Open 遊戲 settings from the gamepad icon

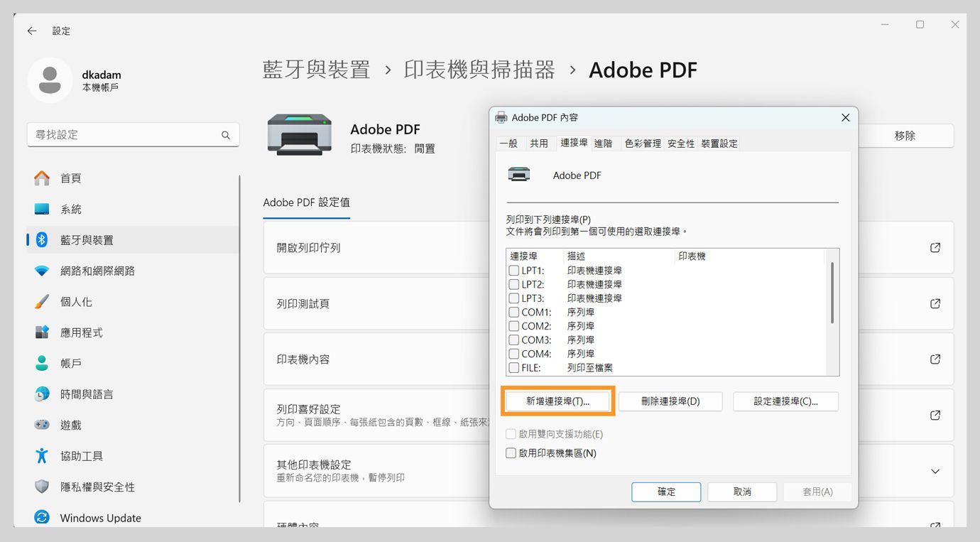[43, 425]
